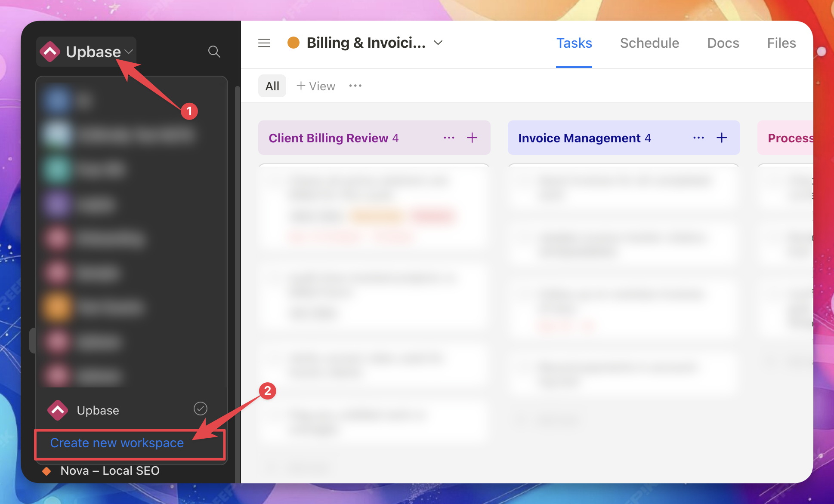Toggle the Upbase workspace checkmark
The height and width of the screenshot is (504, 834).
201,409
